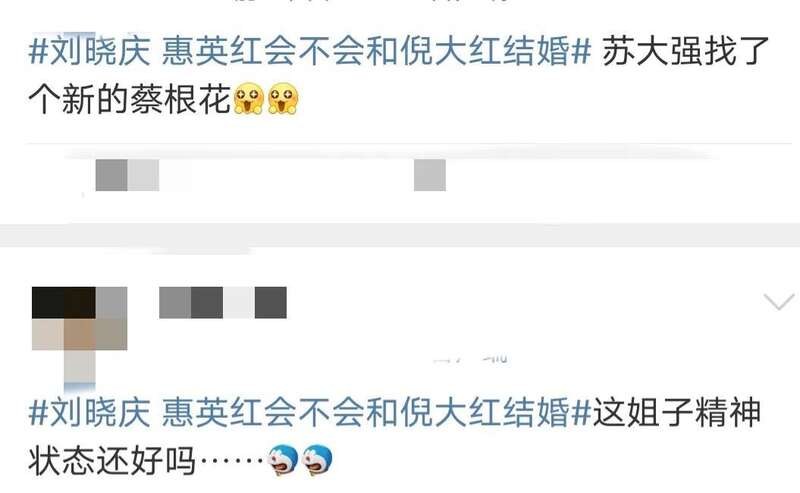Tap the light gray block next to the repost icon

[143, 175]
